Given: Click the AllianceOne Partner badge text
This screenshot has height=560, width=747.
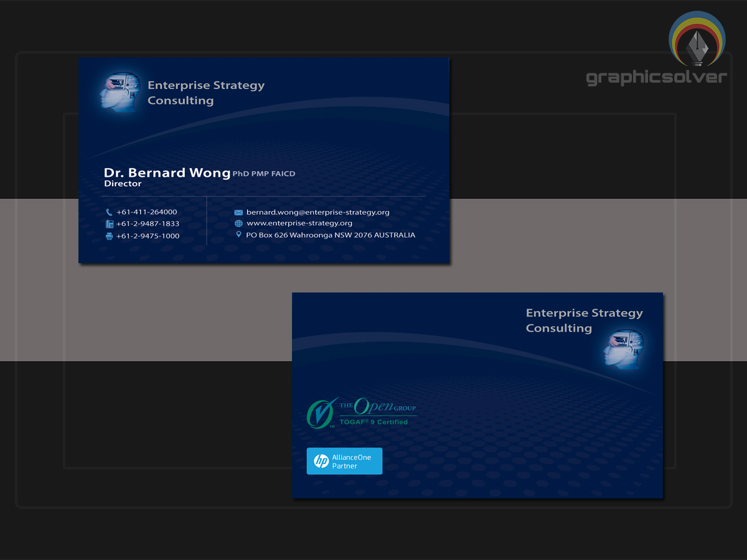Looking at the screenshot, I should (351, 462).
